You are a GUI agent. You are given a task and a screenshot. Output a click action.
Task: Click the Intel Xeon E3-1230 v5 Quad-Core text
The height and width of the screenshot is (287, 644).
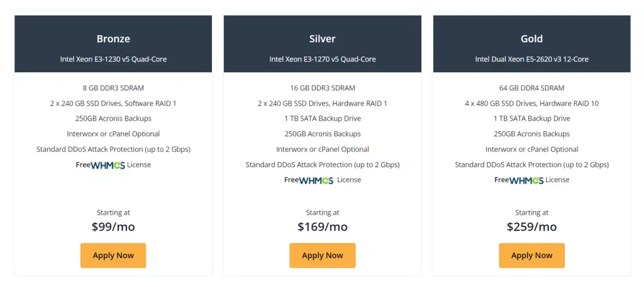pyautogui.click(x=113, y=59)
